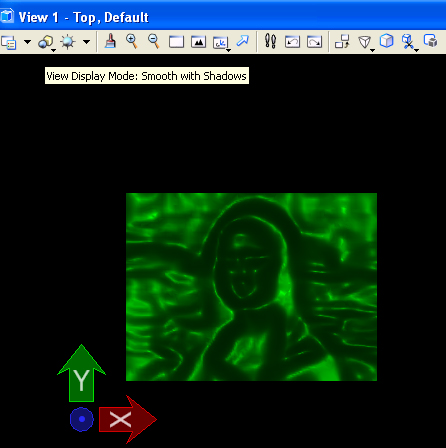This screenshot has height=448, width=446.
Task: Open the Change View Perspective camera tool
Action: pos(366,43)
